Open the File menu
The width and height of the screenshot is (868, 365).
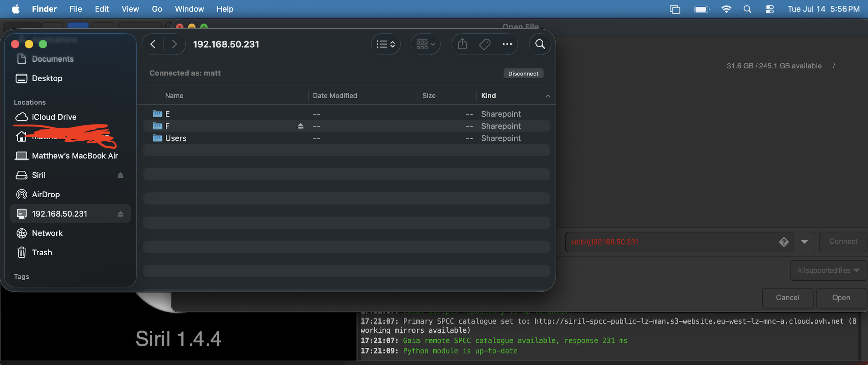76,9
